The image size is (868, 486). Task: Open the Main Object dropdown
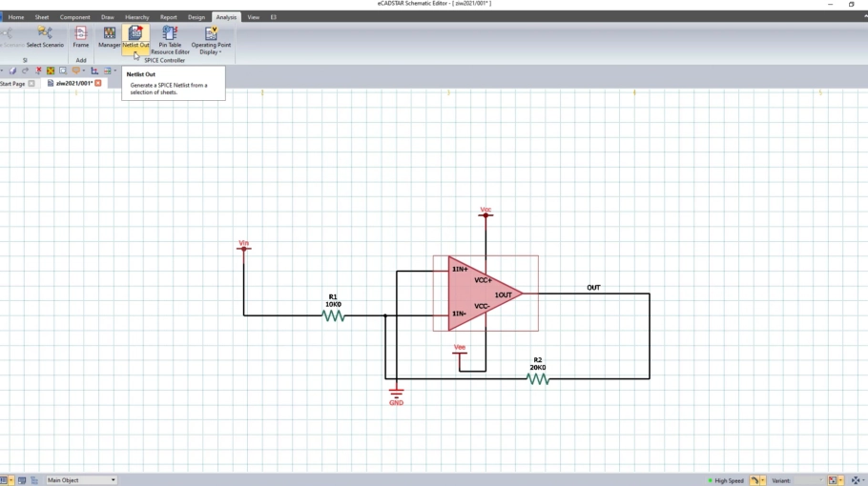[x=81, y=480]
